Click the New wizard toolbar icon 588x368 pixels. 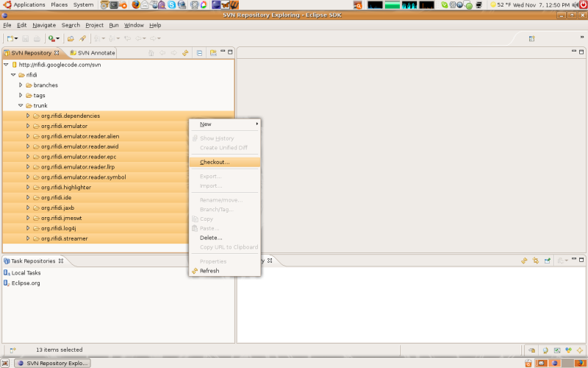coord(10,38)
